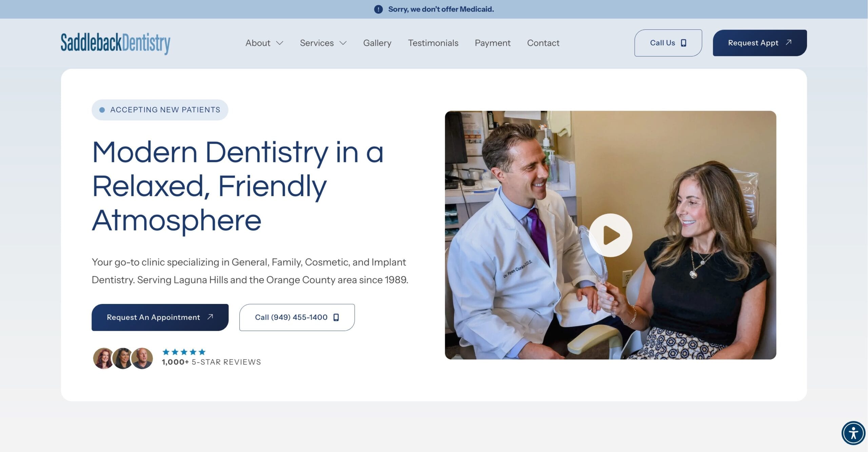
Task: Click the red-haired reviewer avatar
Action: pos(103,358)
